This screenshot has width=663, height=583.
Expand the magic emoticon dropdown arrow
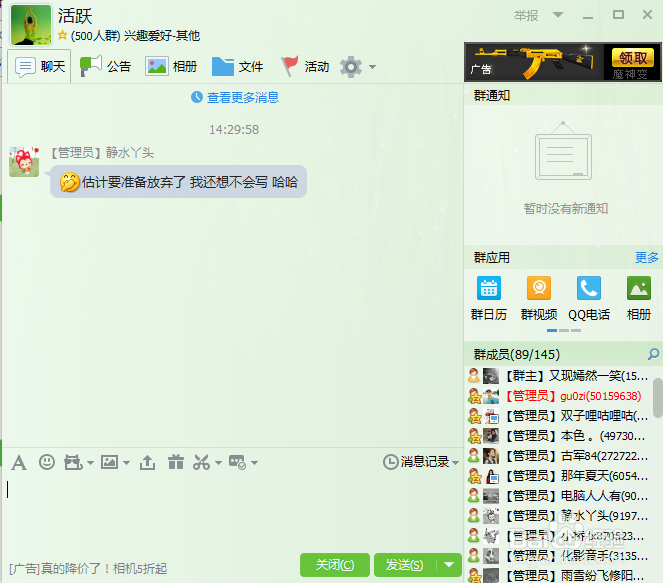[x=90, y=463]
